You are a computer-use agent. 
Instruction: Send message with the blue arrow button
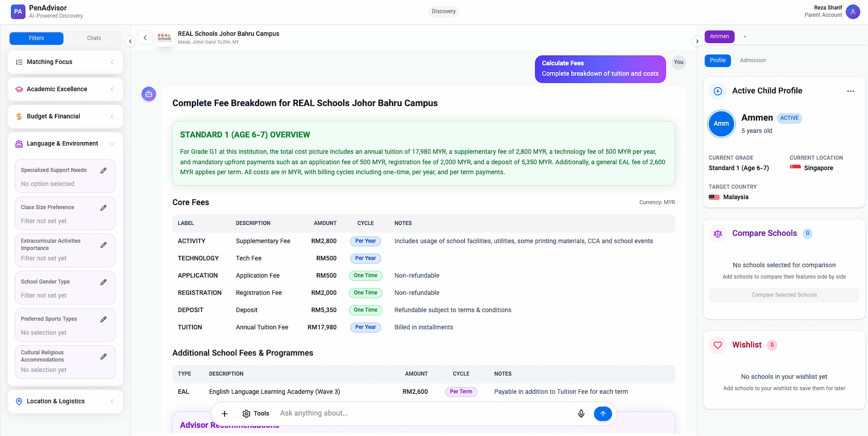click(x=603, y=414)
